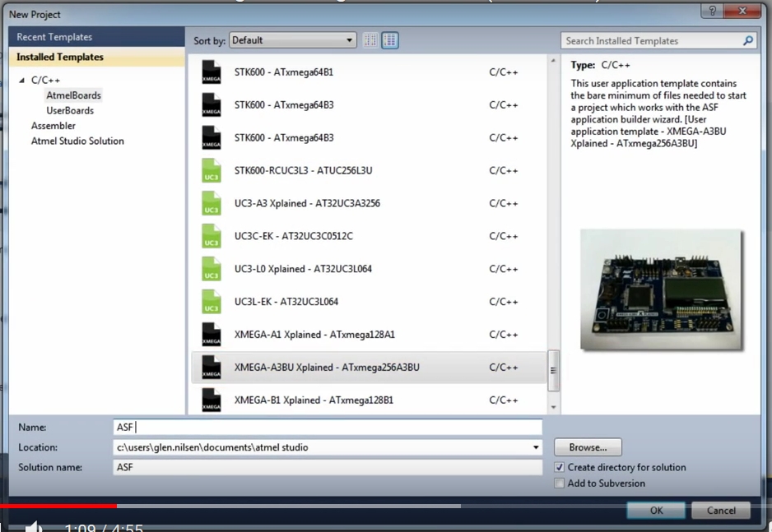772x532 pixels.
Task: Click C/C++ type of the XMEGA-B1 Xplained row
Action: tap(503, 400)
